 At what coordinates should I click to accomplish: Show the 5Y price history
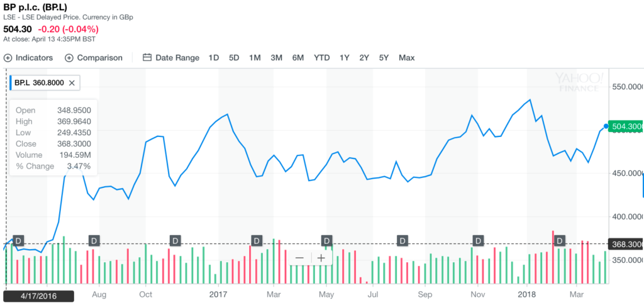coord(384,58)
